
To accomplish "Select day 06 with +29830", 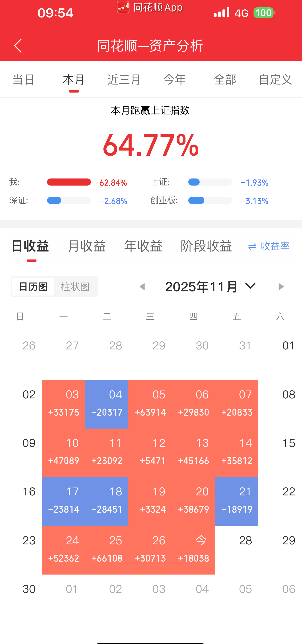I will click(193, 404).
